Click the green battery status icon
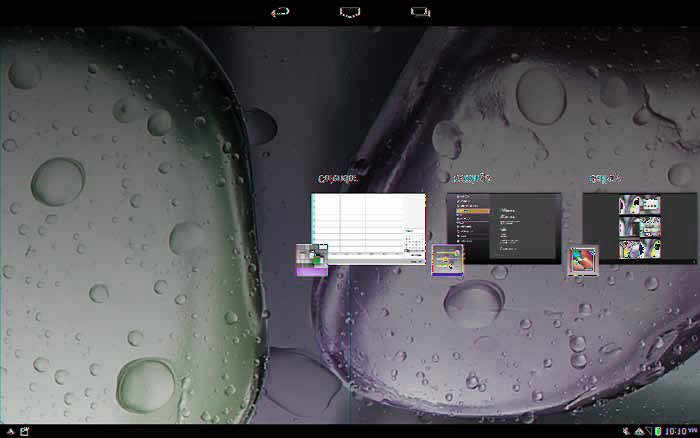 click(658, 431)
